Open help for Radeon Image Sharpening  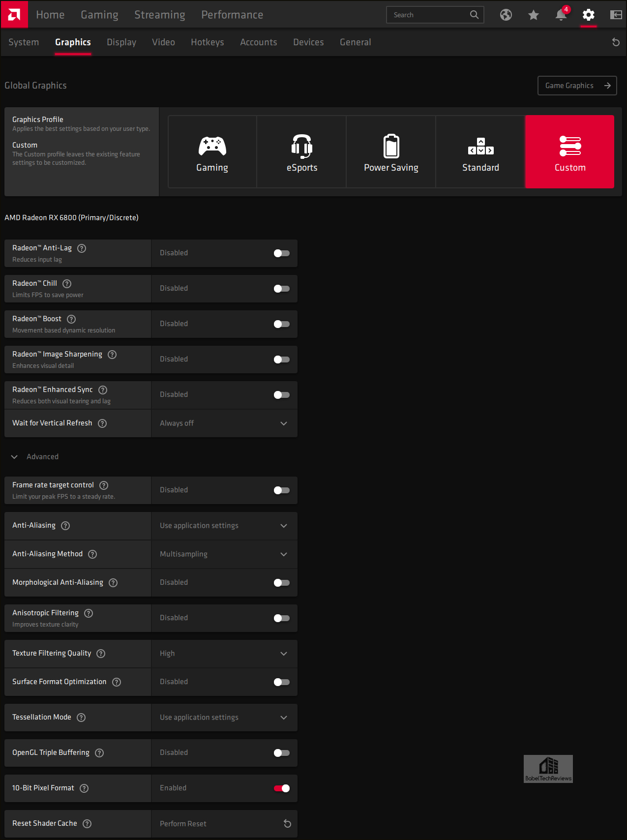pos(112,355)
